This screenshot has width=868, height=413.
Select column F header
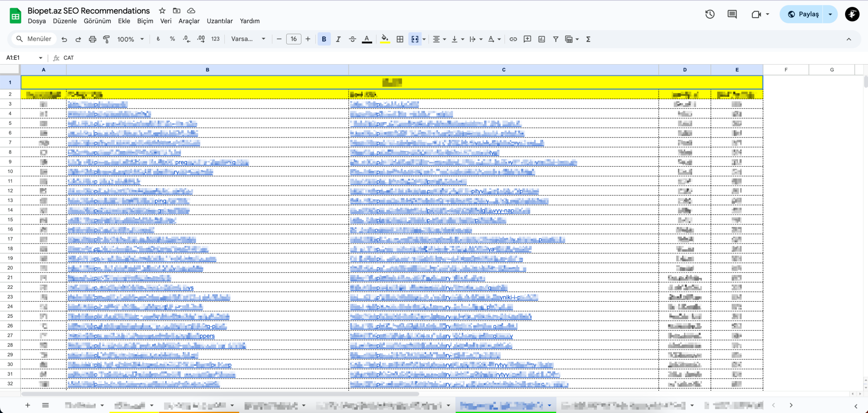coord(786,70)
